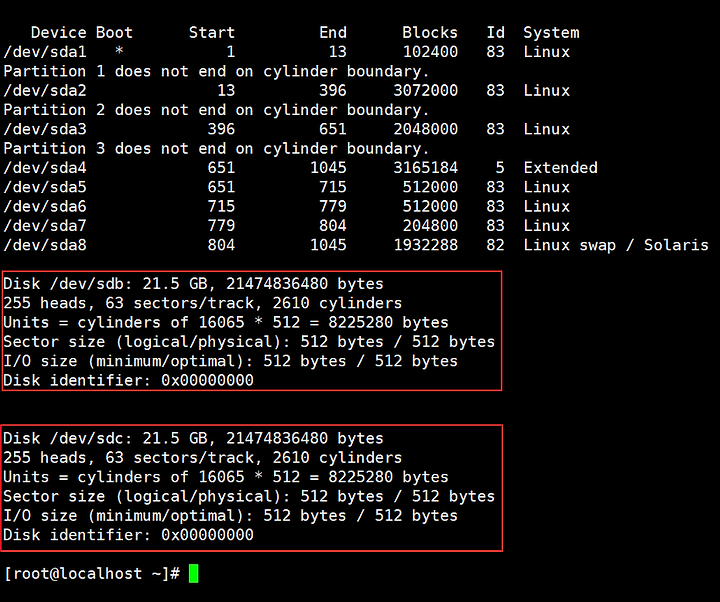
Task: Click the sdc I/O size line
Action: pos(231,515)
